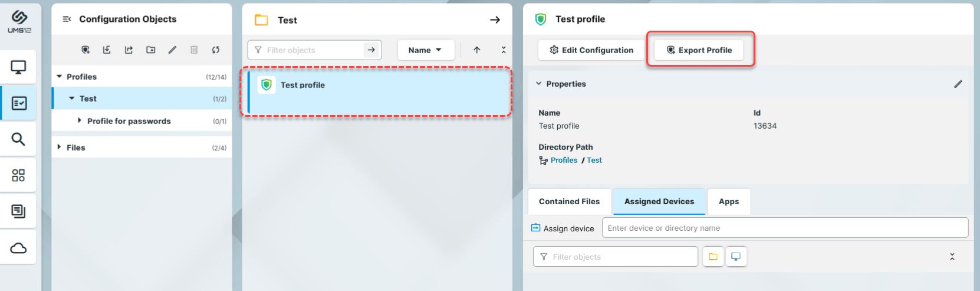Open the Devices section in the sidebar

18,67
